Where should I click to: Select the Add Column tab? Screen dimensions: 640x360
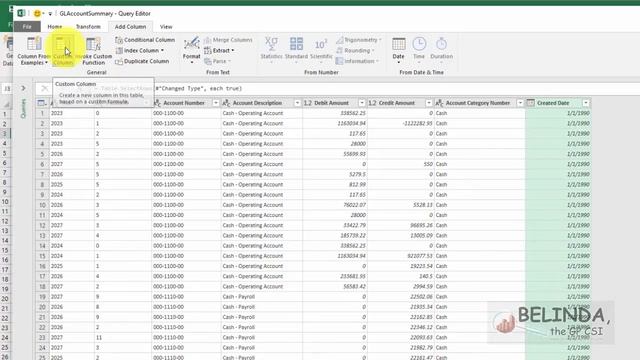pos(130,27)
